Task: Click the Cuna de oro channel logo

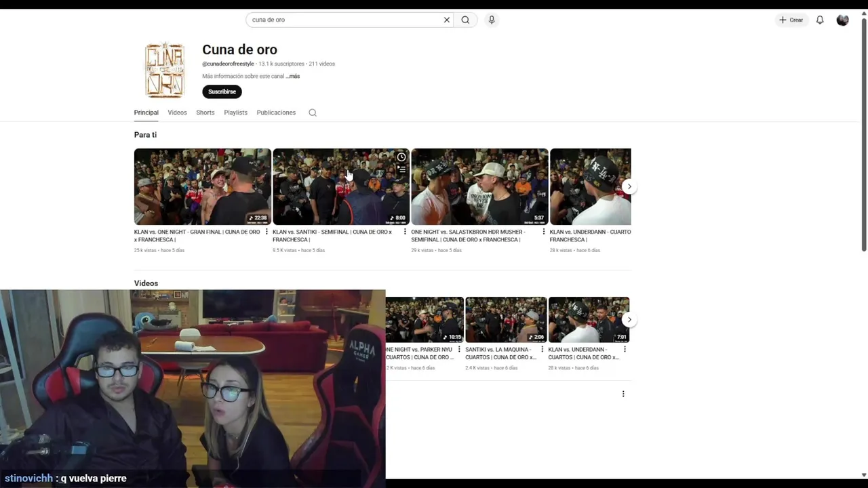Action: coord(165,70)
